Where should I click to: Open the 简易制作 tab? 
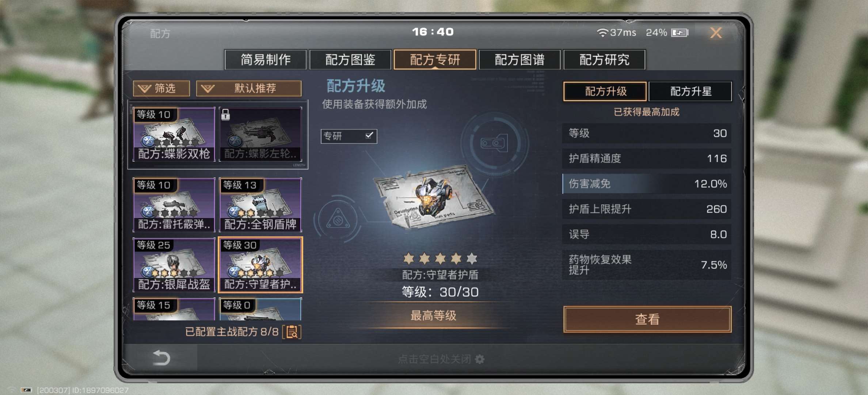(x=266, y=60)
